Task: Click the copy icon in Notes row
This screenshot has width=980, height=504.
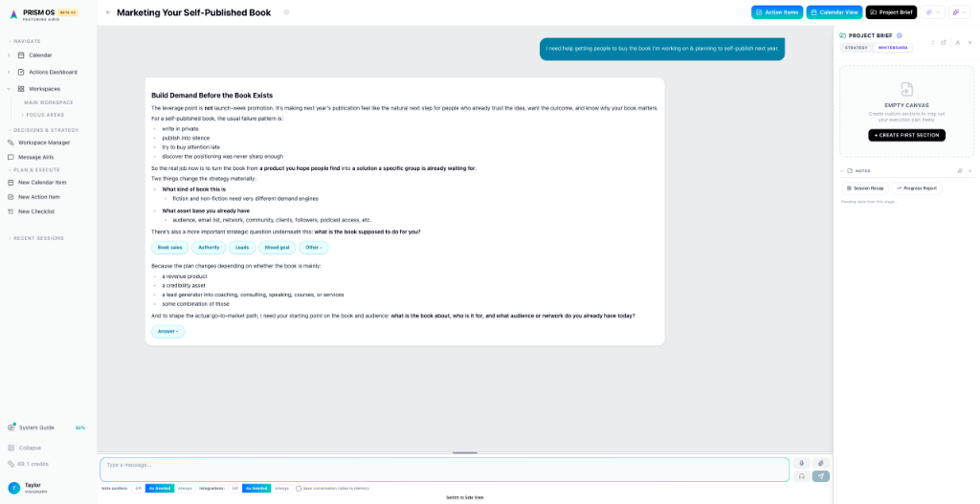Action: pyautogui.click(x=960, y=170)
